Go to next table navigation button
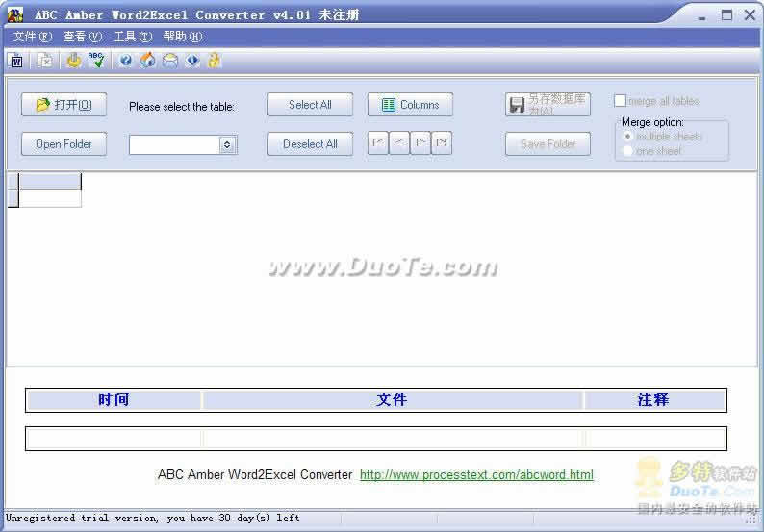 coord(420,143)
